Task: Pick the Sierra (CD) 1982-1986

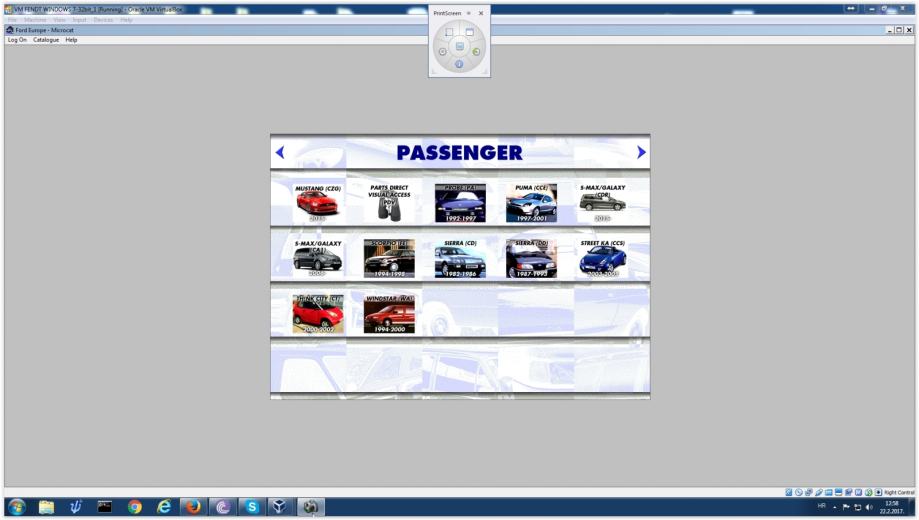Action: [460, 258]
